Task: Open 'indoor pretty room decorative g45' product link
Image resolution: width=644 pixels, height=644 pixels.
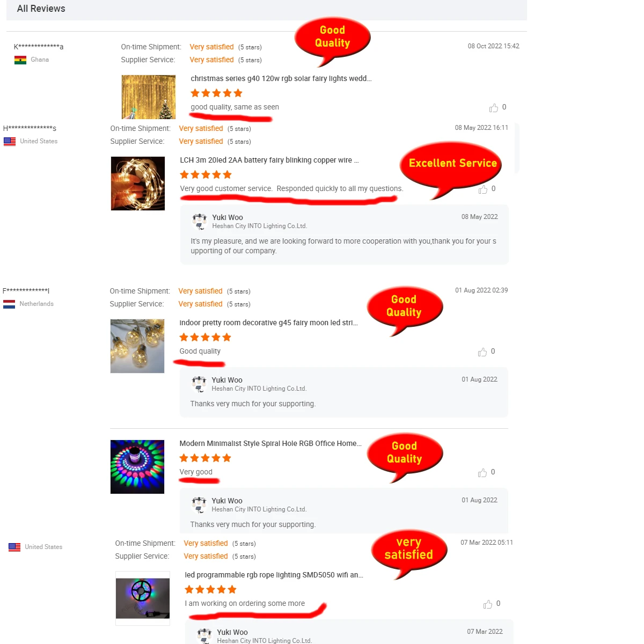Action: point(268,323)
